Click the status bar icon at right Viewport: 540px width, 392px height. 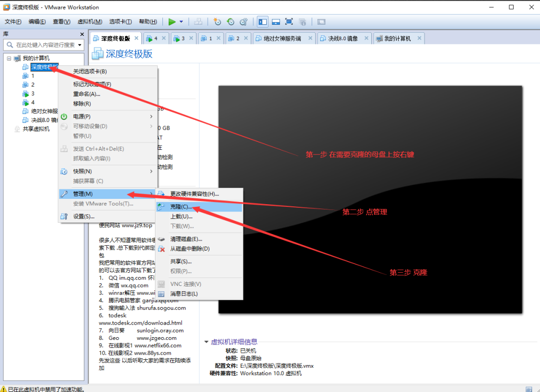pyautogui.click(x=528, y=389)
